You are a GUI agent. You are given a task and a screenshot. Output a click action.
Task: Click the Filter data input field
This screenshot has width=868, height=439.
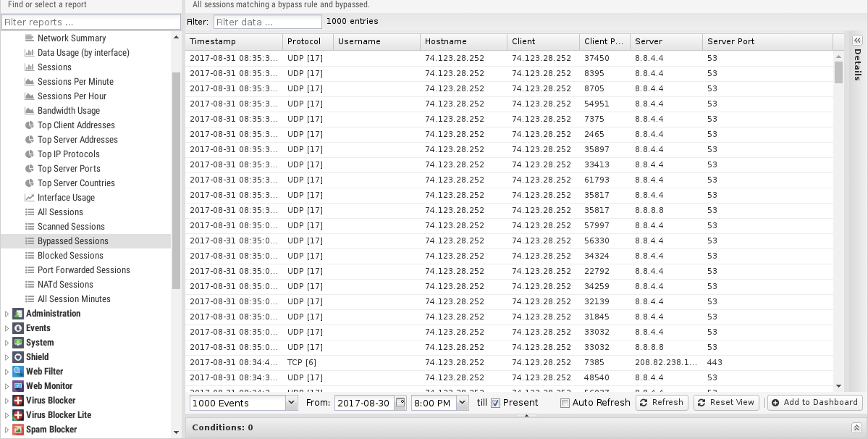[267, 22]
